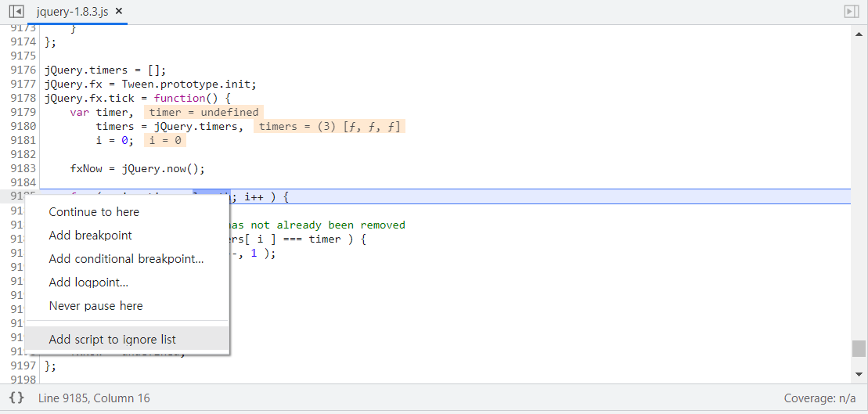Screen dimensions: 868x414
Task: Close the jquery-1.8.3.js tab
Action: point(118,11)
